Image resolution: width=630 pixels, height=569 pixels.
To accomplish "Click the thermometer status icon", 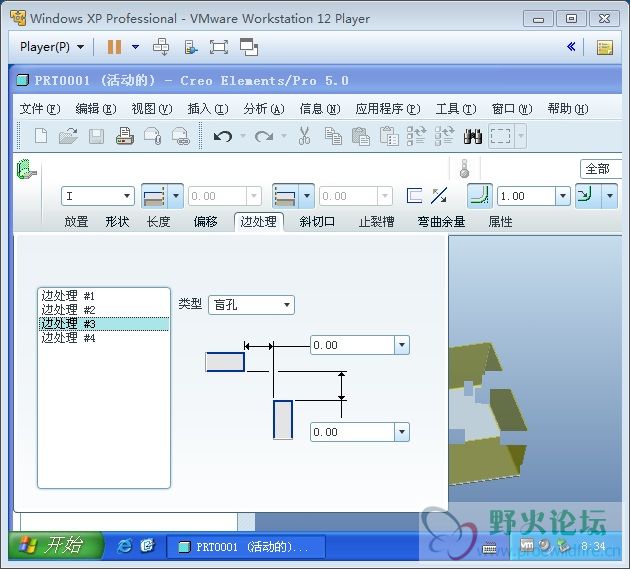I will tap(464, 168).
